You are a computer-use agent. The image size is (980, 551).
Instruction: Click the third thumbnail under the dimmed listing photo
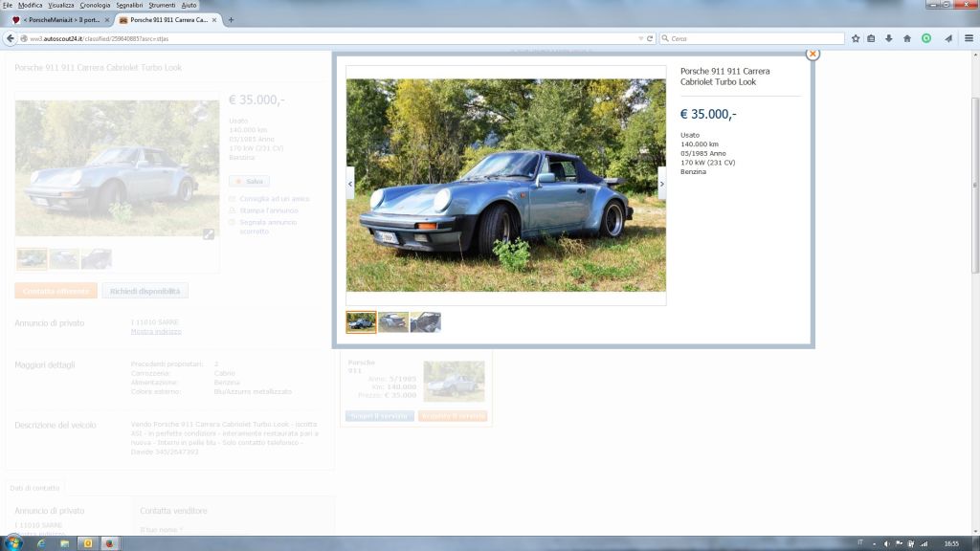click(x=97, y=258)
